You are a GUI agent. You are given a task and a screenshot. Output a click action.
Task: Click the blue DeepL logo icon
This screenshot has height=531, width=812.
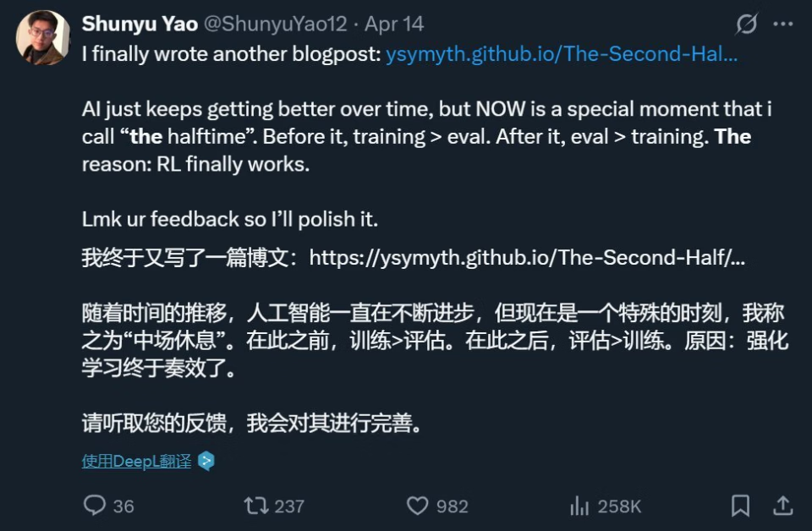[x=206, y=461]
